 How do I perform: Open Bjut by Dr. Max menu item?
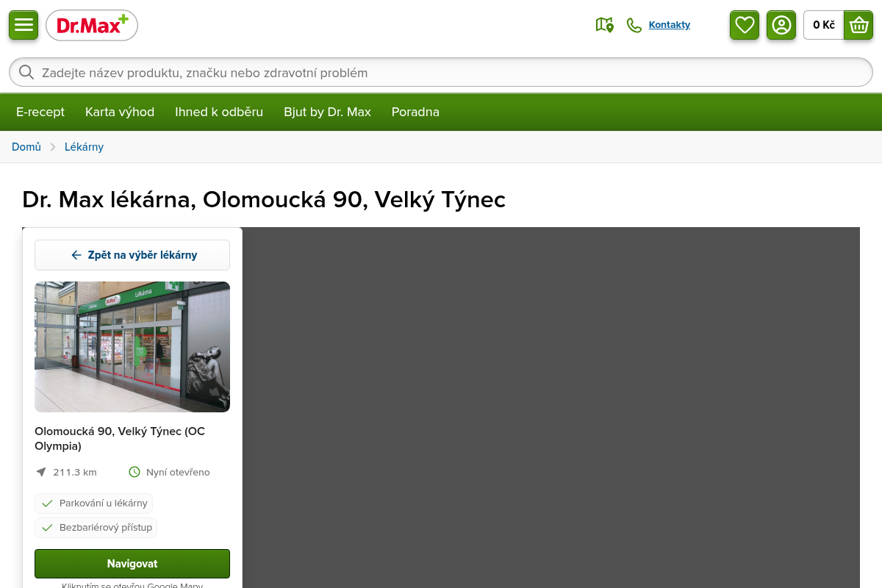coord(327,112)
